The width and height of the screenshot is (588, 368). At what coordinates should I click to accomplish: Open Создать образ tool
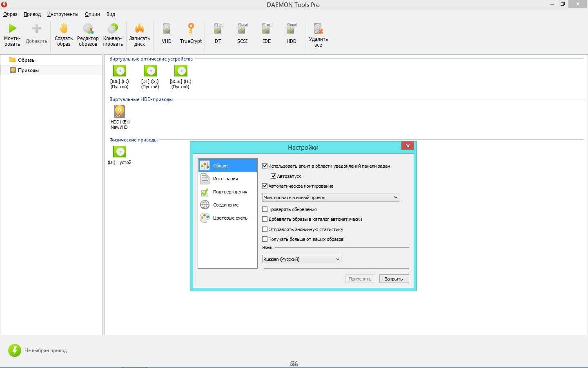tap(64, 35)
